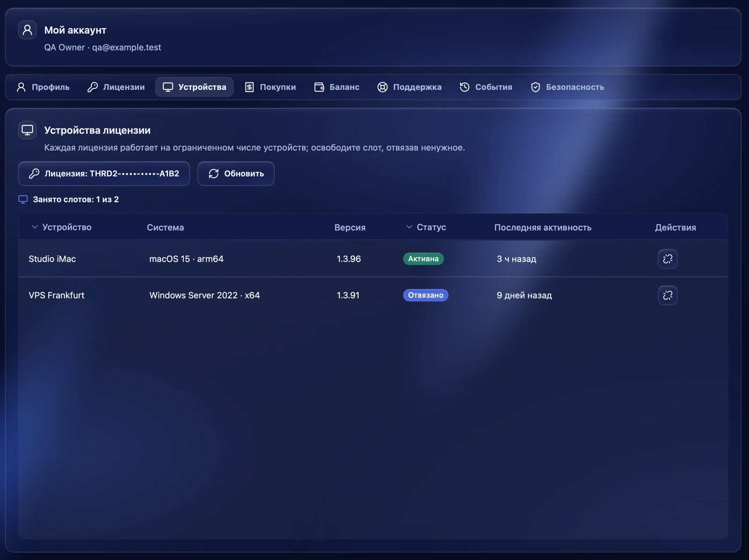Click the Версия column header

point(350,228)
